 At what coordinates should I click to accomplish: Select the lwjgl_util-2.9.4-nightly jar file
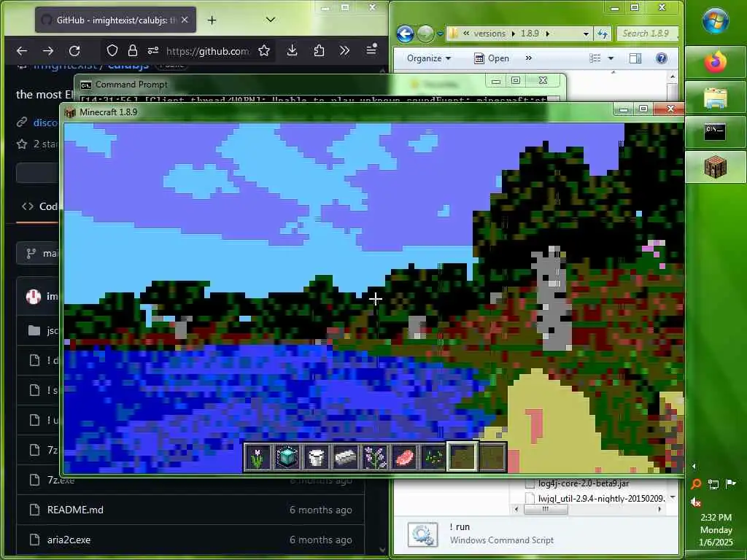tap(595, 498)
